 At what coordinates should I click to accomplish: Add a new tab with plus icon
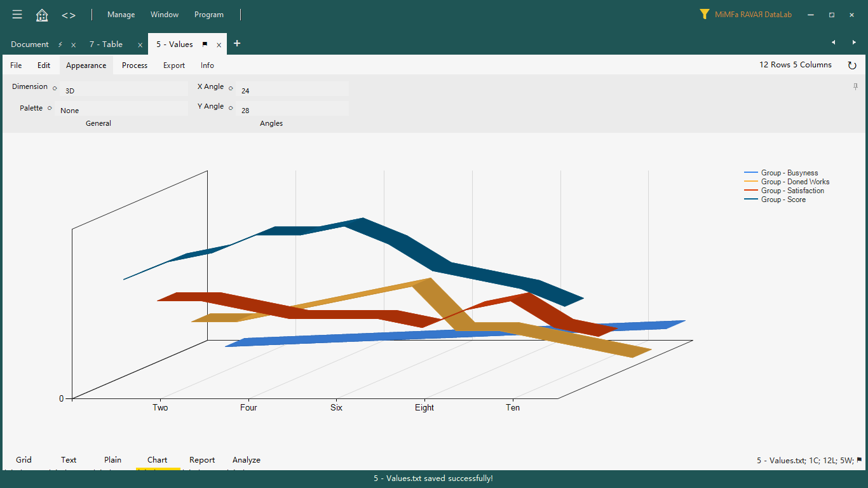tap(237, 43)
